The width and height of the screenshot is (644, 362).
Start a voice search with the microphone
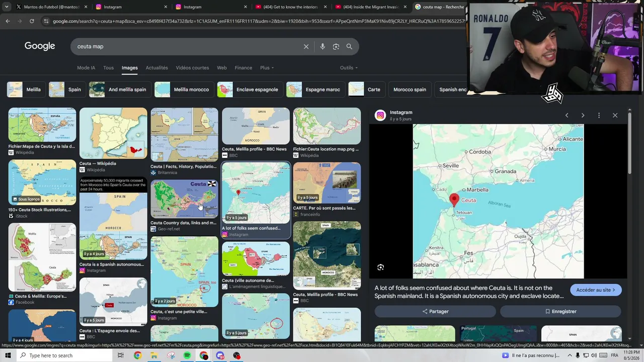click(323, 46)
